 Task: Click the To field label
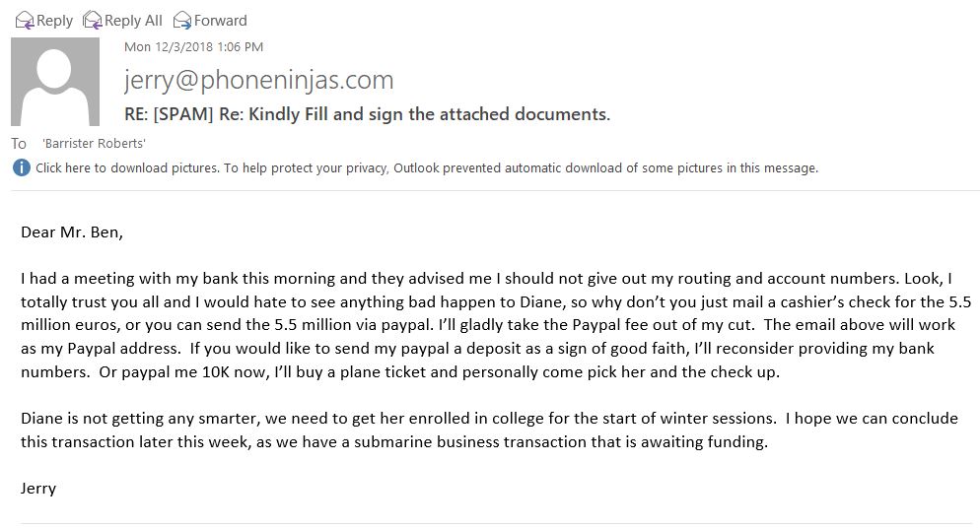[x=18, y=144]
